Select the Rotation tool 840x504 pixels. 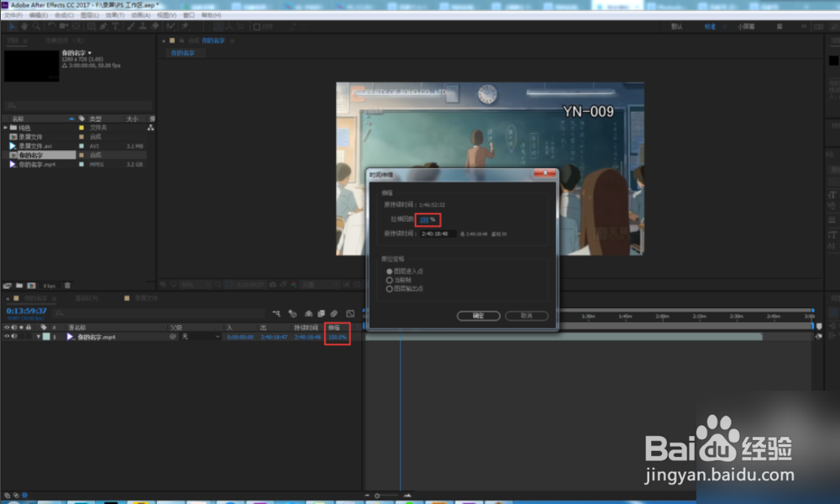[x=51, y=26]
